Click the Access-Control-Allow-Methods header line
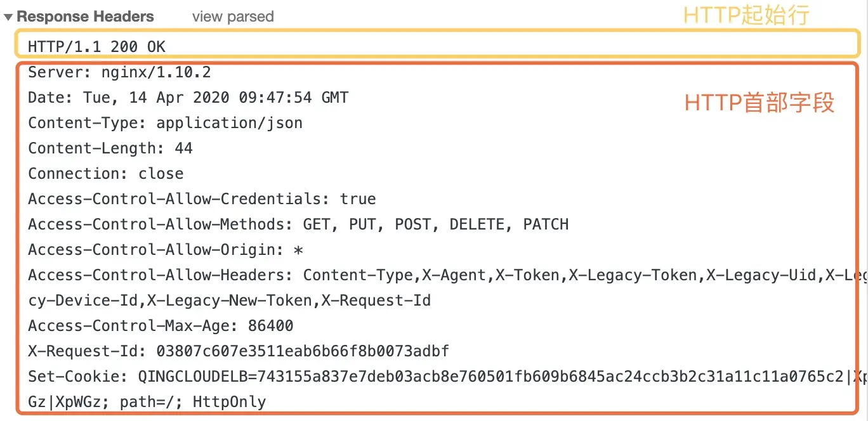Viewport: 868px width, 421px height. point(298,224)
